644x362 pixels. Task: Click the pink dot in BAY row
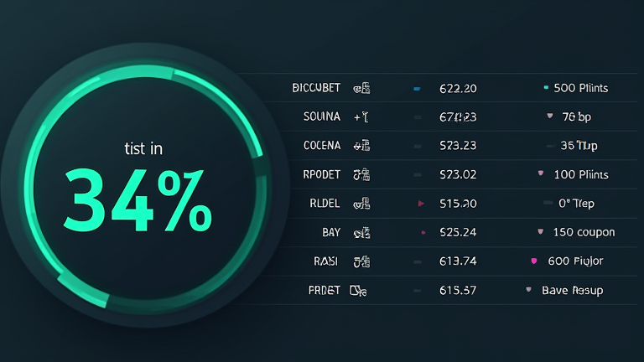423,233
